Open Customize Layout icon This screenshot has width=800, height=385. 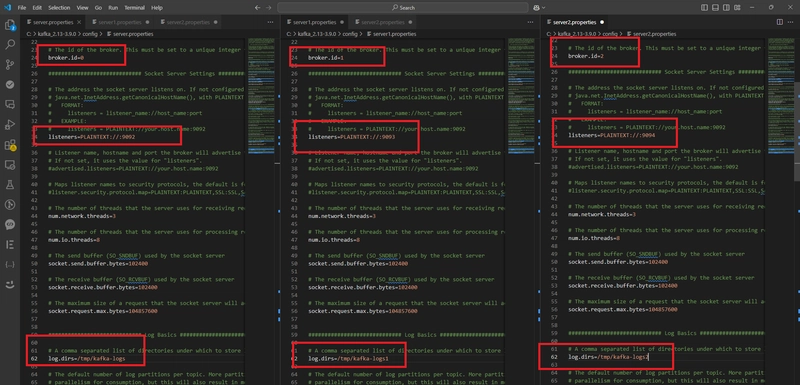pos(737,8)
